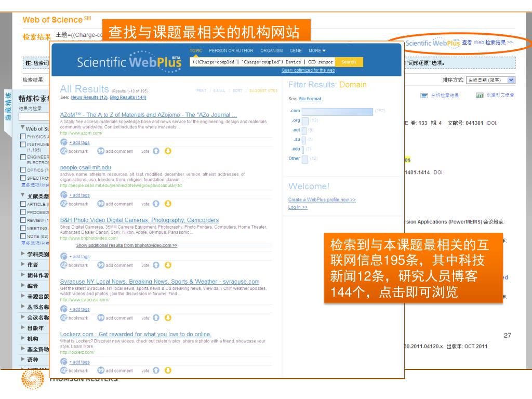Vote down the AZoM result
532x399 pixels.
point(168,151)
